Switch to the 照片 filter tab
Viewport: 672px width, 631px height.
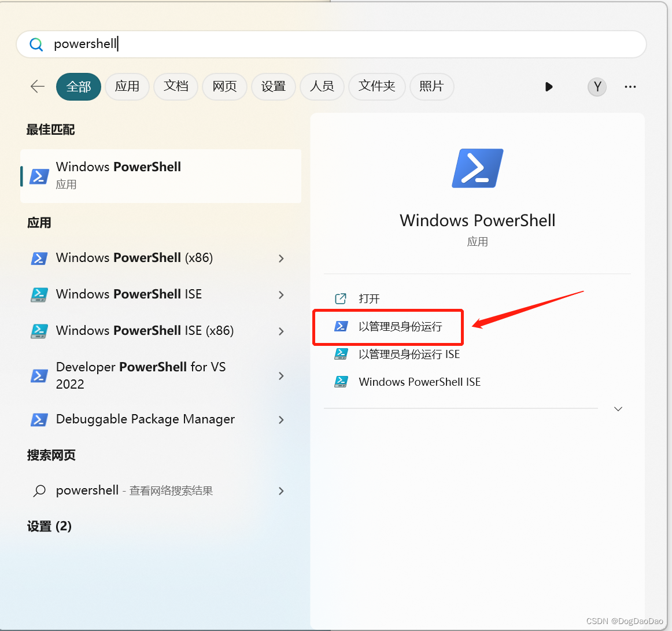pos(431,87)
